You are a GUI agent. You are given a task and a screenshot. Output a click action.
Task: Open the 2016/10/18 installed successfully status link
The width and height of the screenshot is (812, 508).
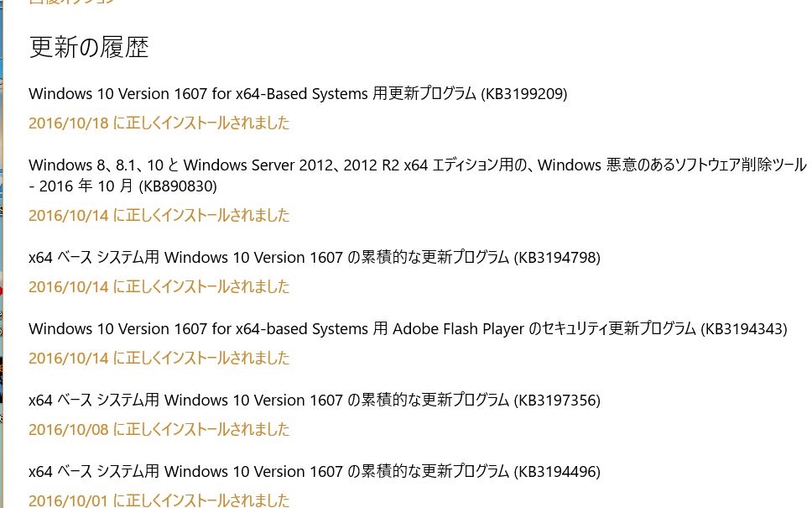(159, 123)
